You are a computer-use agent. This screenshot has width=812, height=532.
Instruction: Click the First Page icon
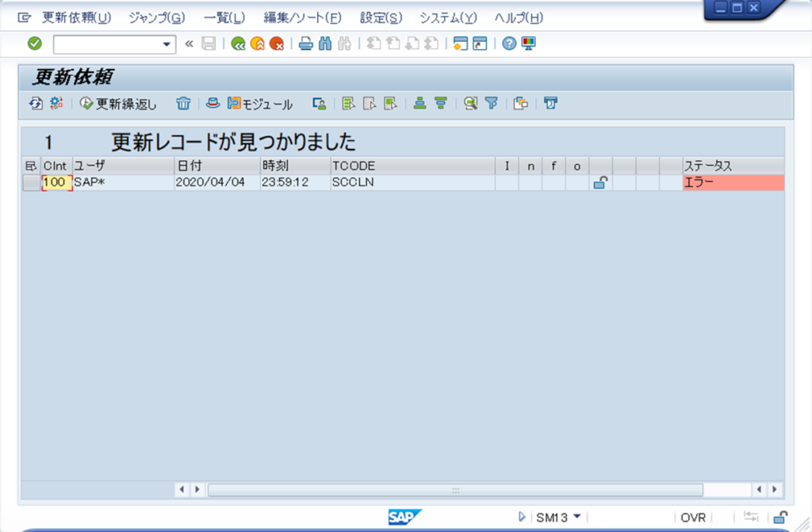373,44
